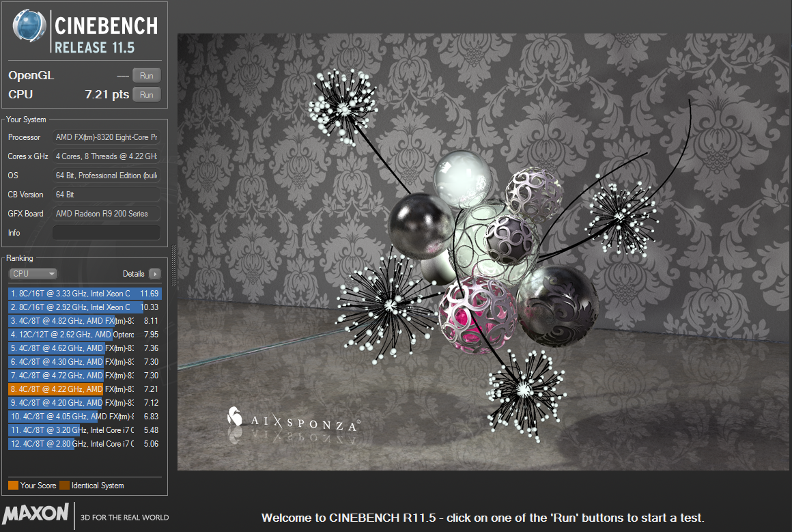The image size is (792, 532).
Task: Select ranking row 5 AMD FX 4.62 GHz
Action: pos(85,348)
